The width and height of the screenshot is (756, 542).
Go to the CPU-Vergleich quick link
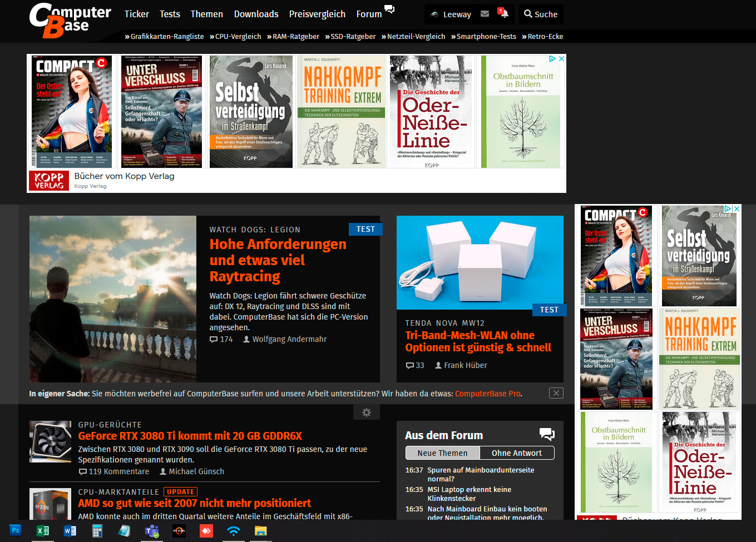(x=235, y=36)
